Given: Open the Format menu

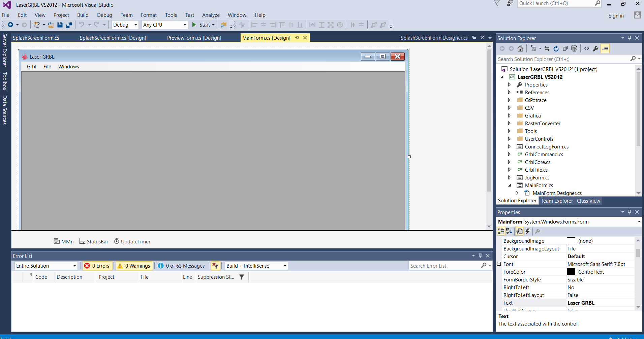Looking at the screenshot, I should pos(149,15).
